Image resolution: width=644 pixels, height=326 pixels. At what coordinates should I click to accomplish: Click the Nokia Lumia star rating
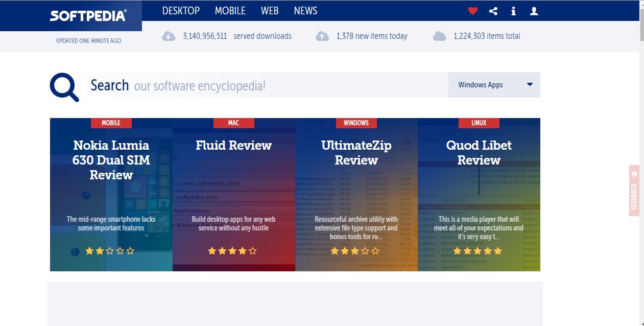click(x=110, y=251)
